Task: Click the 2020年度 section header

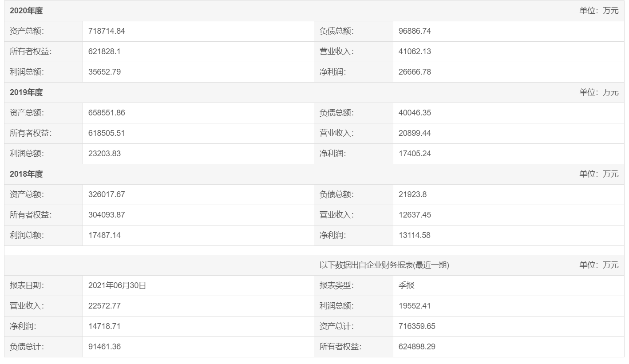Action: [x=26, y=11]
